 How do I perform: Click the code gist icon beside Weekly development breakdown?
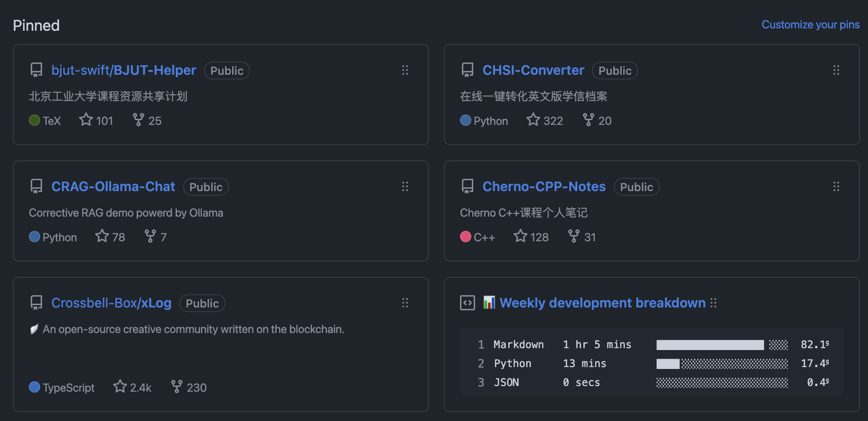pos(467,303)
